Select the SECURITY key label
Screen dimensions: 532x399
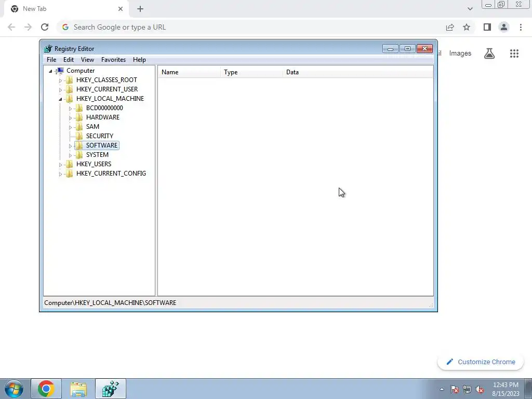click(x=99, y=136)
